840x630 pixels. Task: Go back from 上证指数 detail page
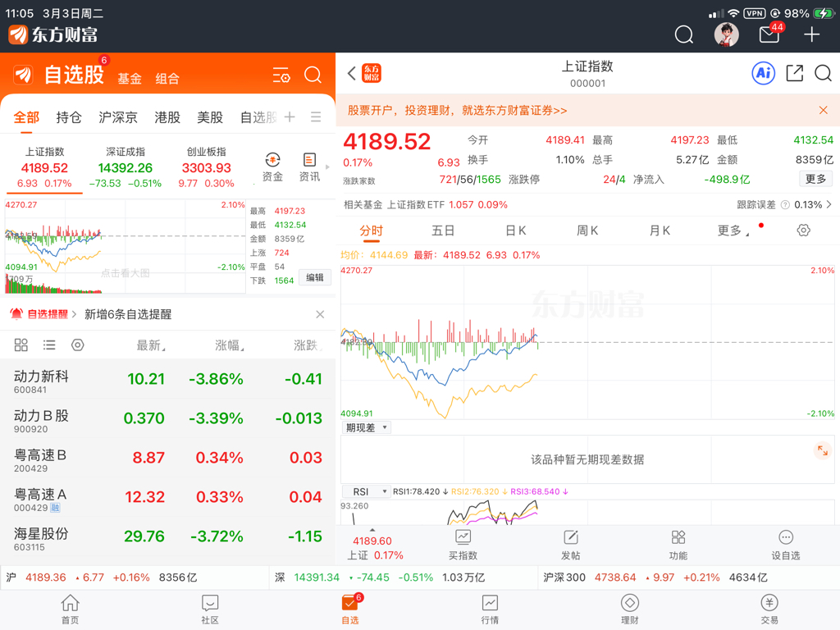click(351, 73)
